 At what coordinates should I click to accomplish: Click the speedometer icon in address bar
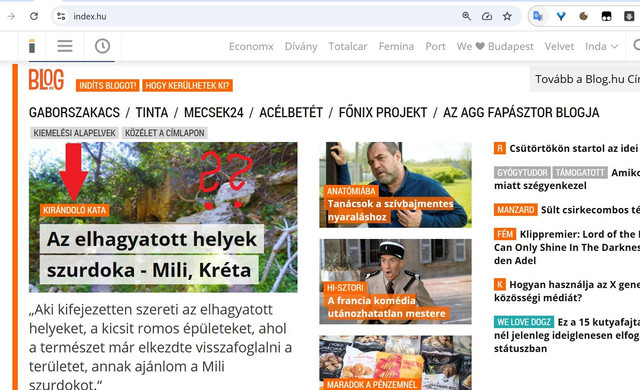click(x=487, y=16)
